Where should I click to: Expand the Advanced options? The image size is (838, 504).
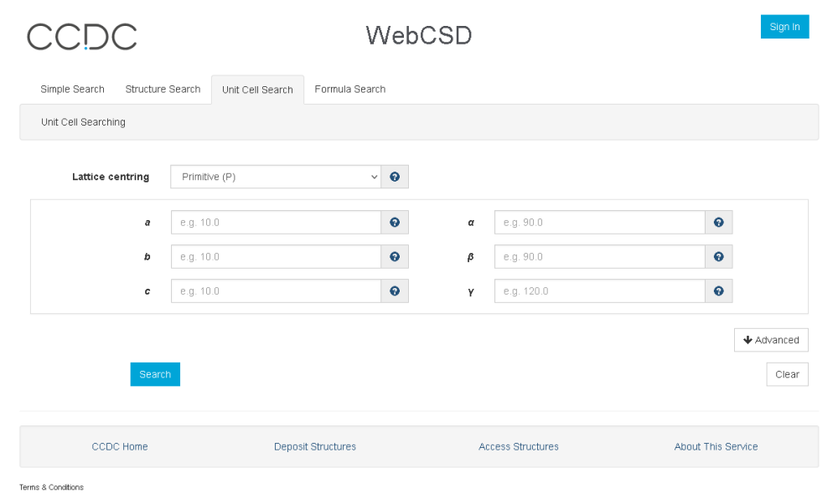click(771, 340)
